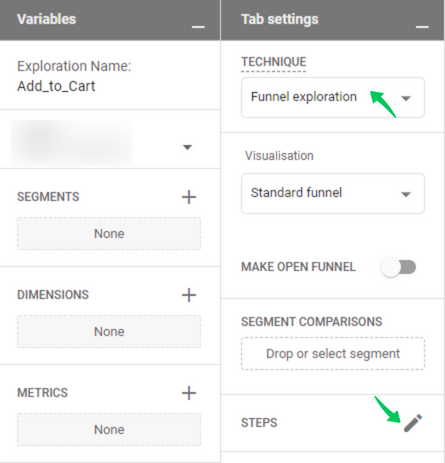
Task: Toggle the Make Open Funnel switch
Action: click(399, 267)
